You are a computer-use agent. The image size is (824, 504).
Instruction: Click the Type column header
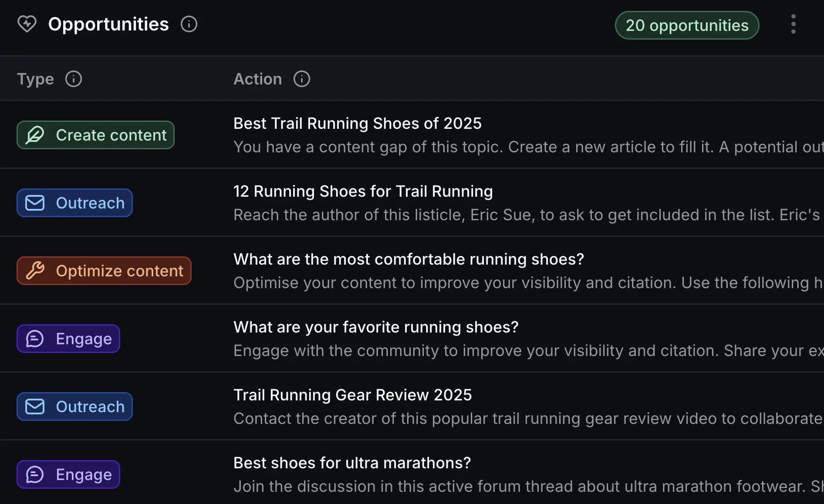point(35,79)
